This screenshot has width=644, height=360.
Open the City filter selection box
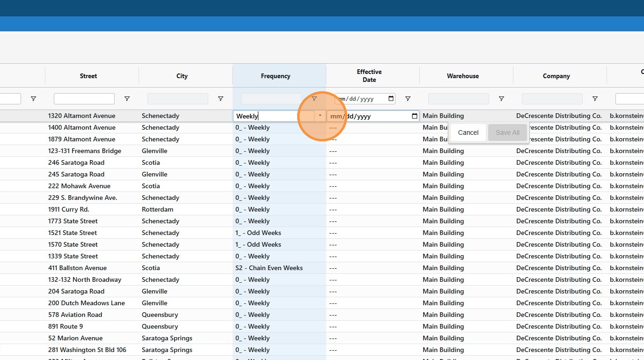tap(177, 99)
